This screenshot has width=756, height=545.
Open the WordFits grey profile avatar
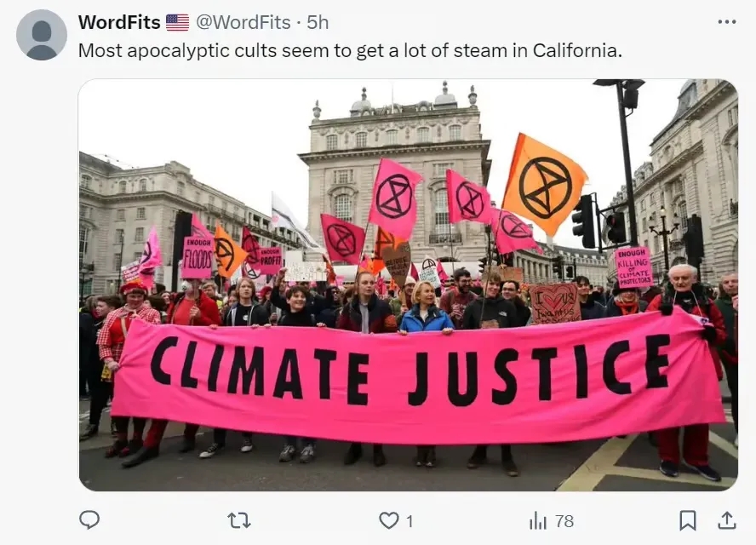point(42,35)
